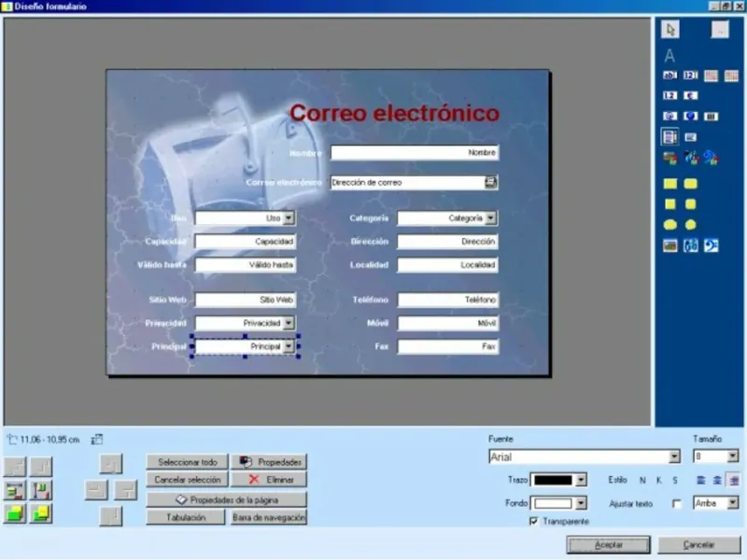
Task: Toggle the Transparente checkbox
Action: (x=533, y=522)
